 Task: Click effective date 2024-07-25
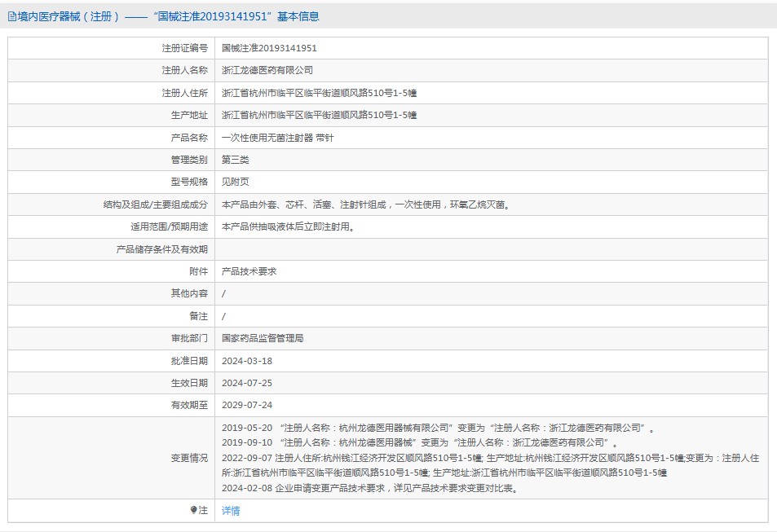247,382
